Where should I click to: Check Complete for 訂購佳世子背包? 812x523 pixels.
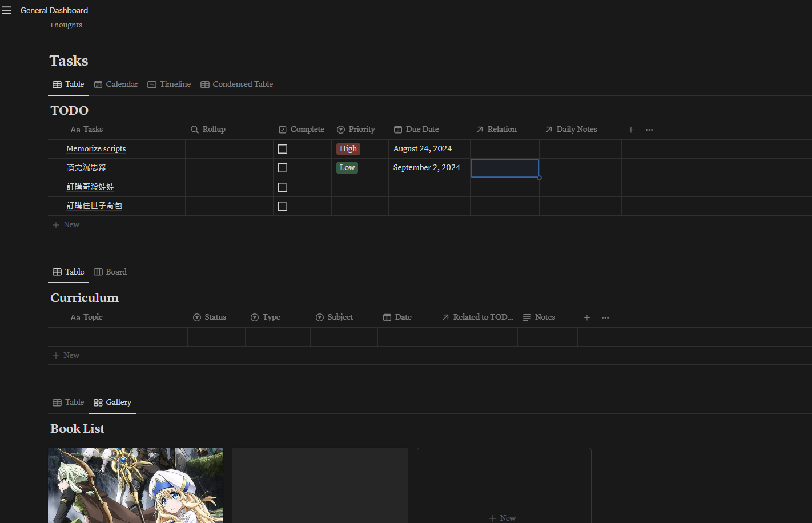pyautogui.click(x=283, y=206)
